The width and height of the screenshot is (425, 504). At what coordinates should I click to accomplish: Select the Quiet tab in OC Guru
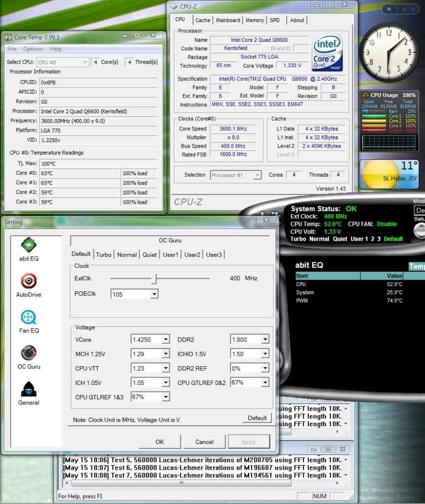coord(150,255)
